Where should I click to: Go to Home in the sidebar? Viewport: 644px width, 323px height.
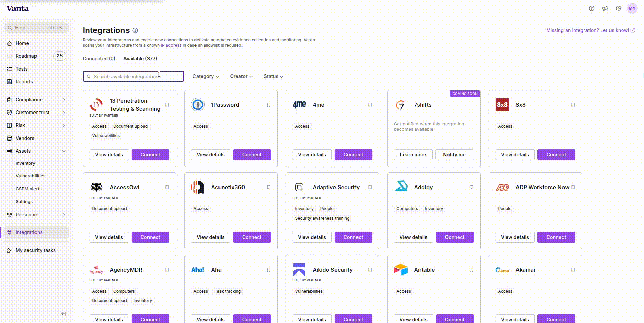(36, 43)
